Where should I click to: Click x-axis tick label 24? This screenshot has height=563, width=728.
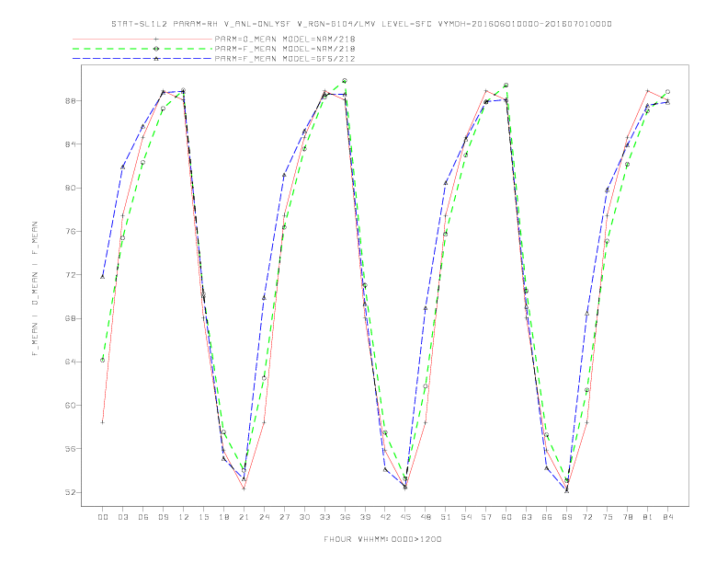(264, 517)
